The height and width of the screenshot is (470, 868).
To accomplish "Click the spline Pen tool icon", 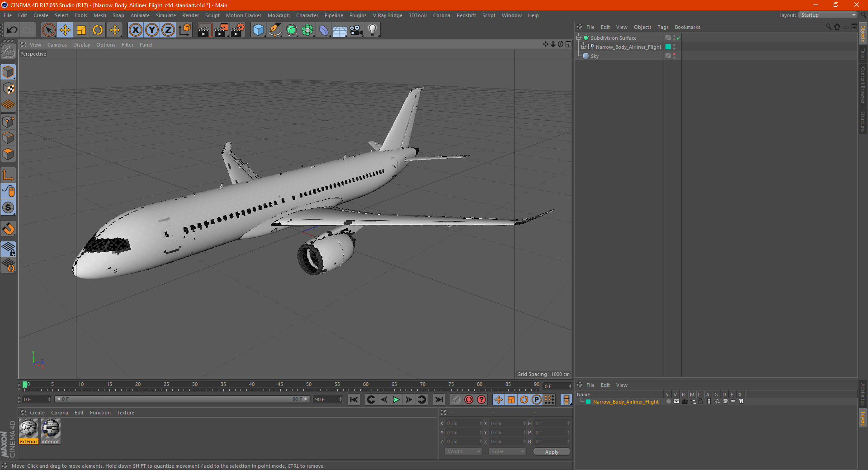I will pyautogui.click(x=275, y=30).
